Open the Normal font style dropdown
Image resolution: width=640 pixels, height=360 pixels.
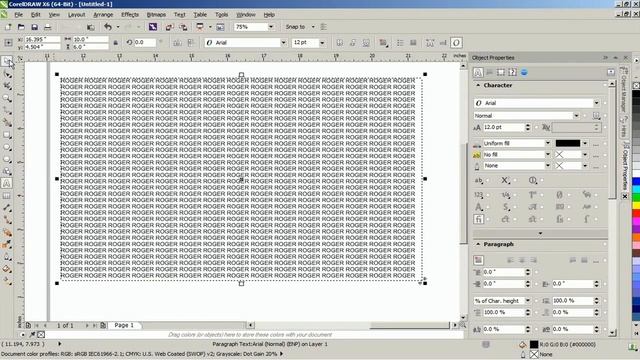(x=576, y=116)
